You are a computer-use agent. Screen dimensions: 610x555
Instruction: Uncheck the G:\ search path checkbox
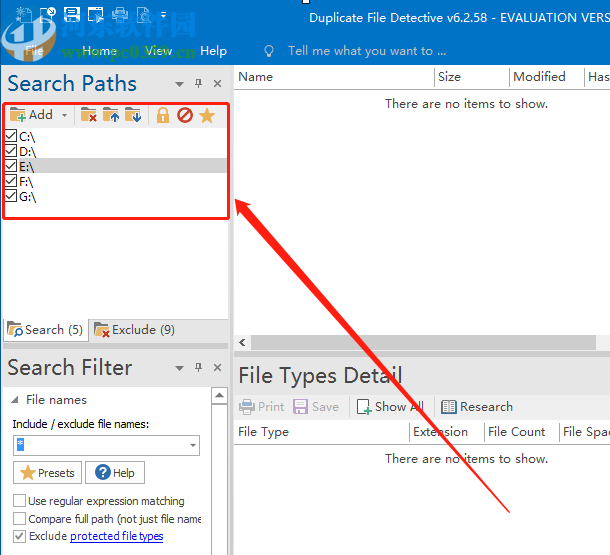click(x=11, y=196)
